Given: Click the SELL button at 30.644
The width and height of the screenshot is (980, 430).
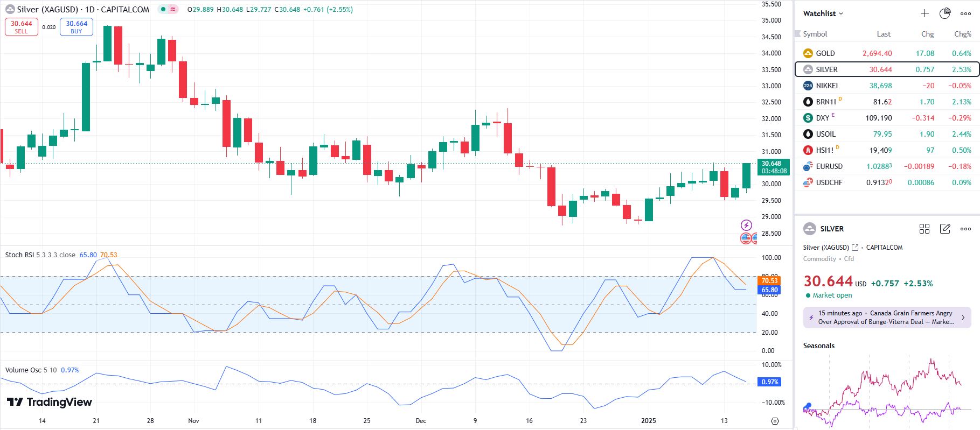Looking at the screenshot, I should [22, 27].
